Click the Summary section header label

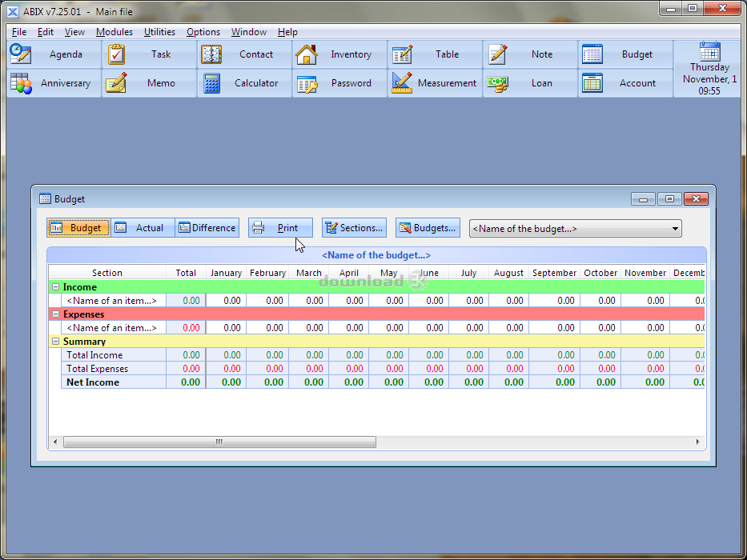(x=84, y=342)
